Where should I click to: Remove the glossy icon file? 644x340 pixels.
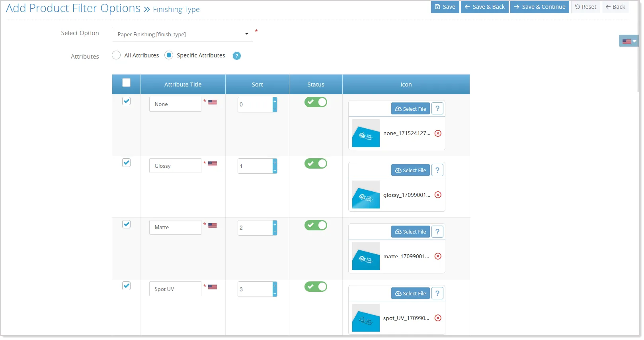pyautogui.click(x=438, y=195)
